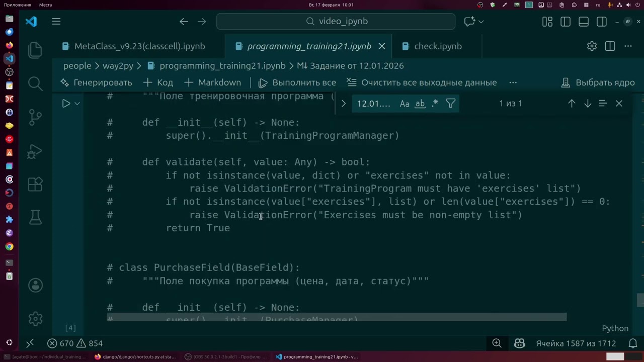Expand the find widget replace chevron
Screen dimensions: 644x362
[343, 104]
